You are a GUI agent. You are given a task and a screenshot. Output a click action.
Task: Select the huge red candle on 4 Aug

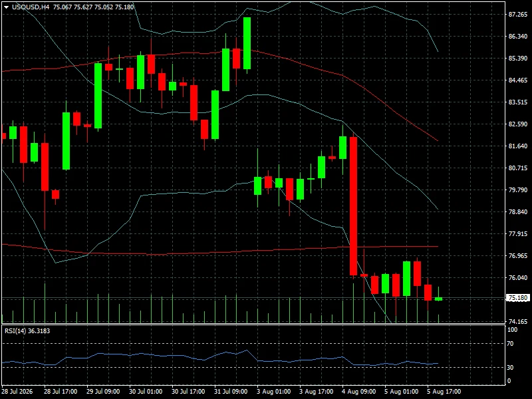353,206
